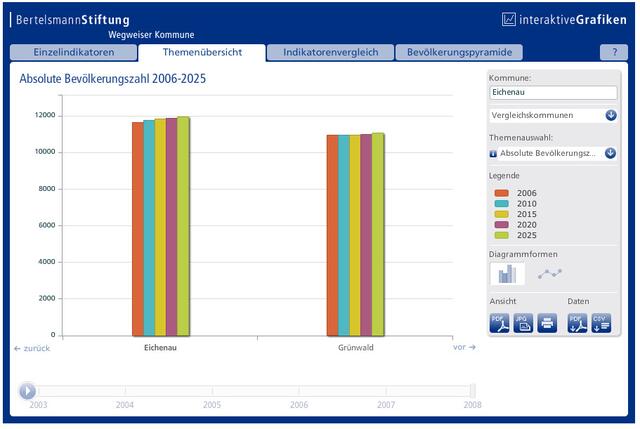Screen dimensions: 640x429
Task: Switch to the line chart diagram type
Action: [x=549, y=273]
